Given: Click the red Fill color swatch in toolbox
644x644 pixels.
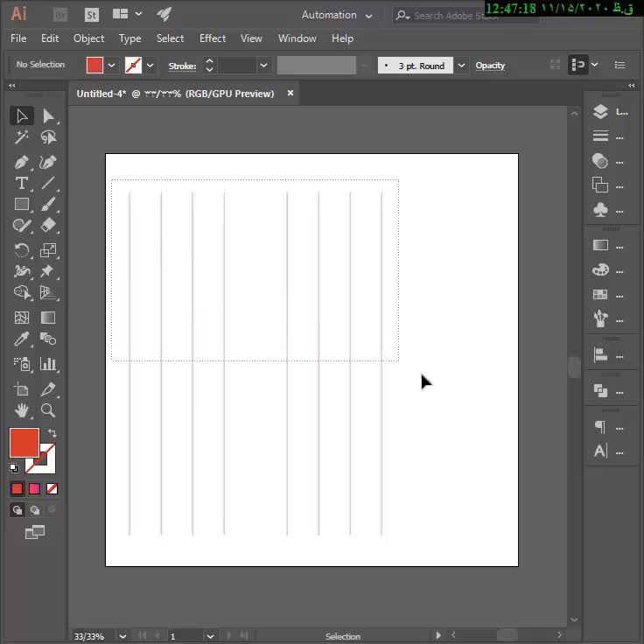Looking at the screenshot, I should point(24,442).
